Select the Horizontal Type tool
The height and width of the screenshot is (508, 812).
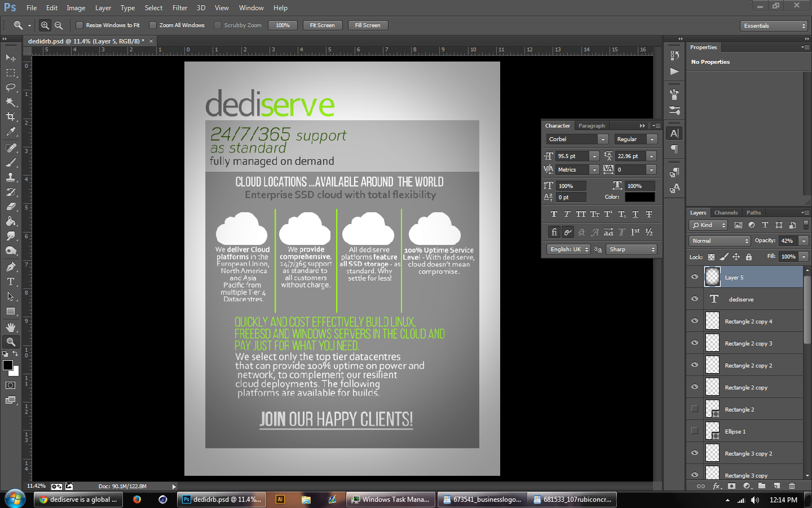click(x=11, y=282)
